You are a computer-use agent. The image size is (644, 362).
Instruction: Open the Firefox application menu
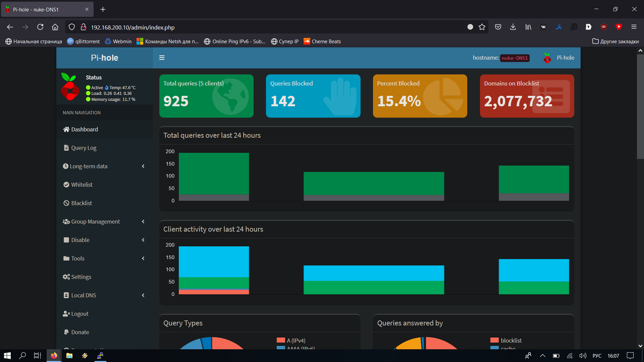click(634, 27)
